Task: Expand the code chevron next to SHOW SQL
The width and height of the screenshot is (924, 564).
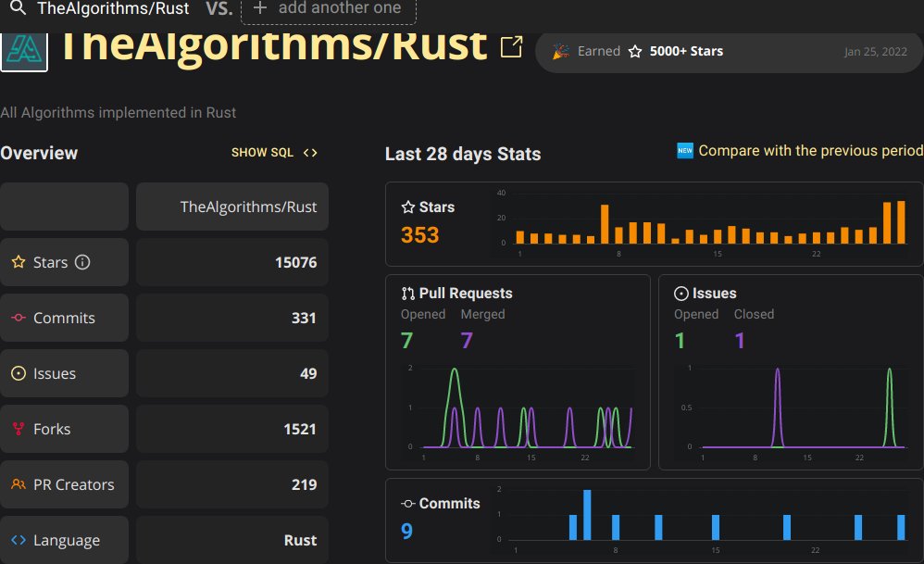Action: [x=309, y=152]
